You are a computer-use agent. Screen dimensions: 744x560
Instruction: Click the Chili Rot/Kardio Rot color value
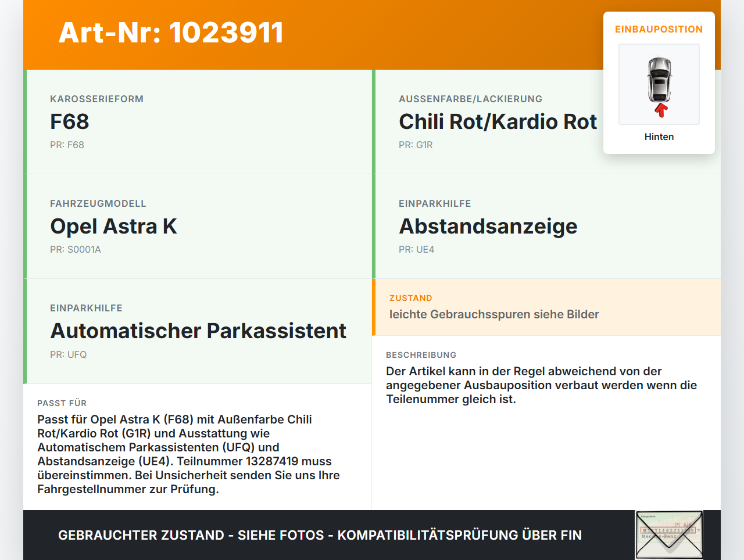click(x=498, y=121)
